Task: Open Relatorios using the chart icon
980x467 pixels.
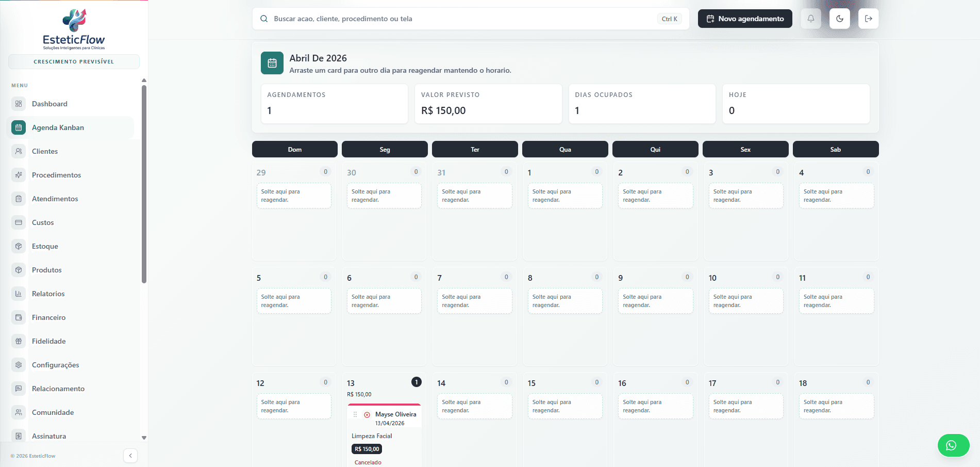Action: coord(19,293)
